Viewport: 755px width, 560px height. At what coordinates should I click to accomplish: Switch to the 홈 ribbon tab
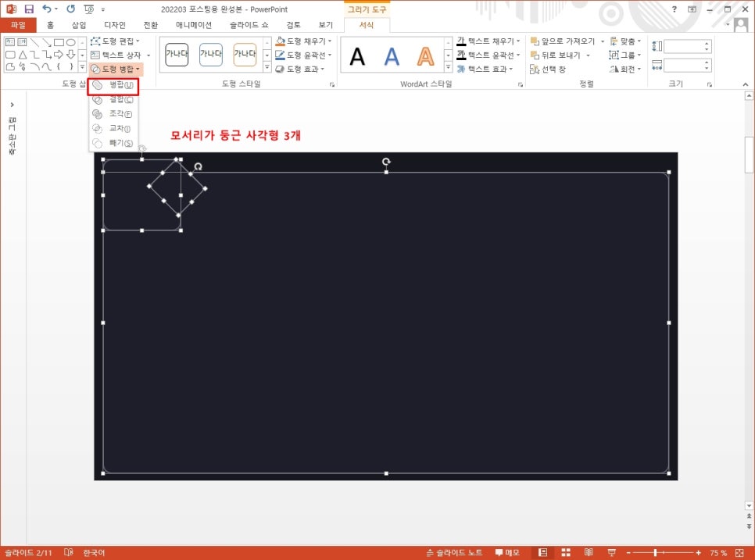50,25
